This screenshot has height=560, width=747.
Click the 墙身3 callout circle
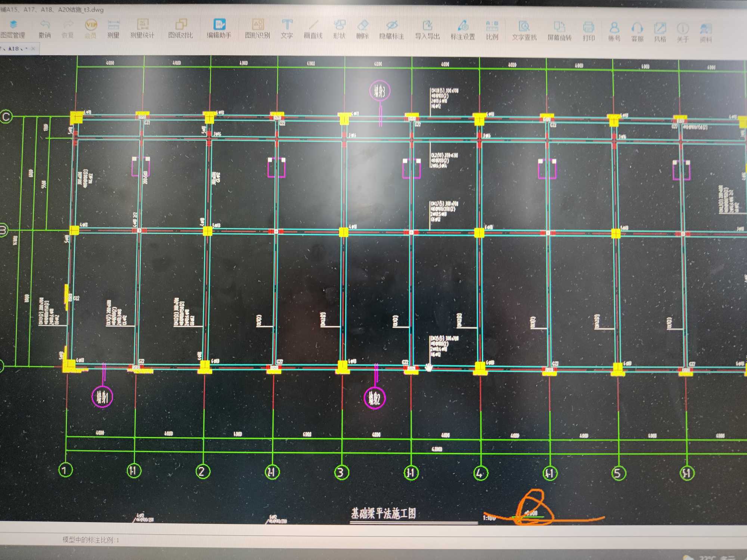(380, 91)
